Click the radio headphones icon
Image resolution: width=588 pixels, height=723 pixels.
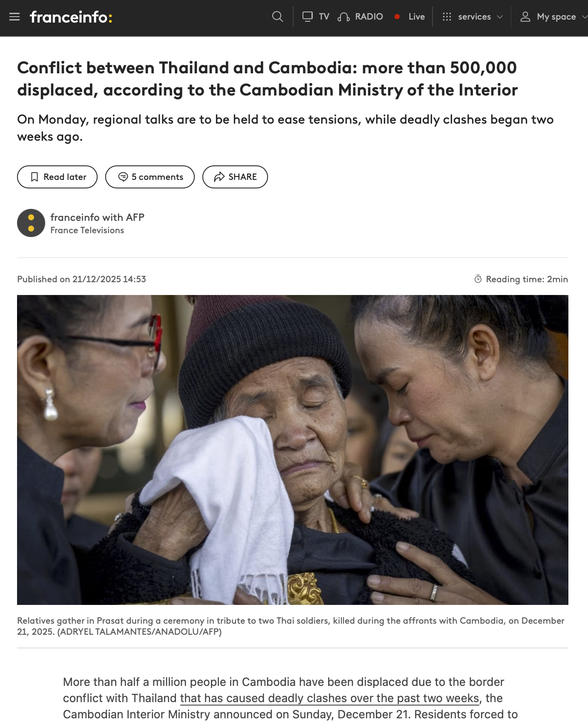pyautogui.click(x=343, y=17)
